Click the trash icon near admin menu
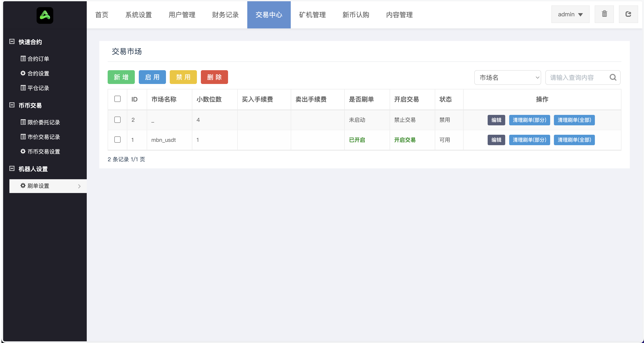The width and height of the screenshot is (644, 343). 604,14
